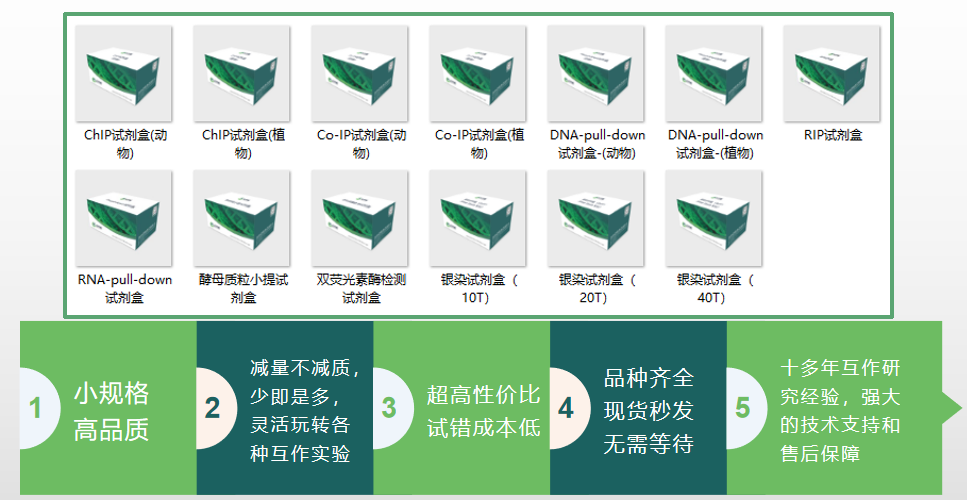Click the number 2 half-circle badge

(x=215, y=408)
